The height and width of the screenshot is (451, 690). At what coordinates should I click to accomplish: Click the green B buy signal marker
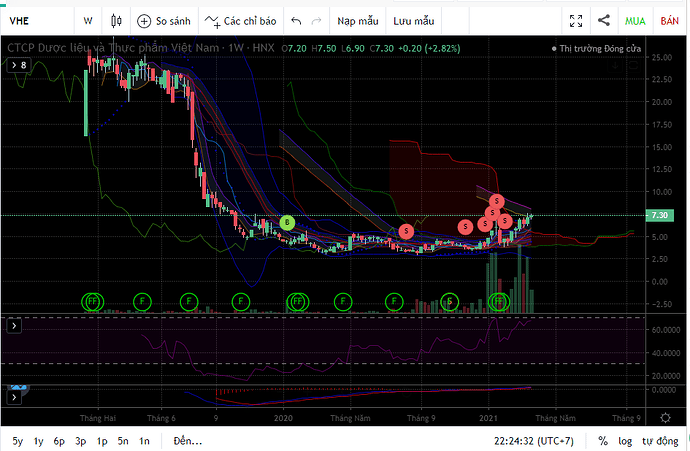pos(287,222)
